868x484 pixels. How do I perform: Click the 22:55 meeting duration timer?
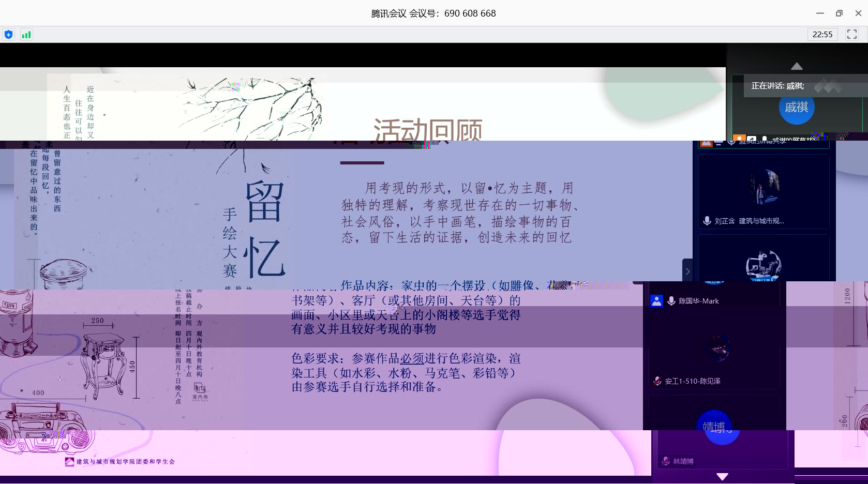(822, 34)
